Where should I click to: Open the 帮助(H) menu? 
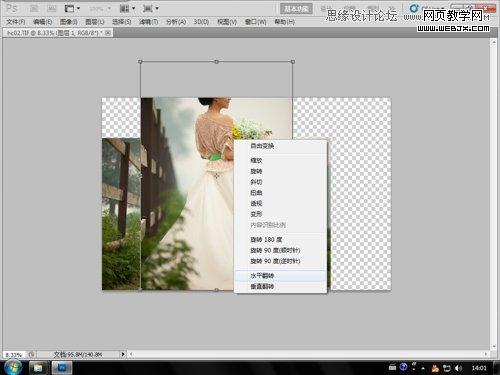pyautogui.click(x=284, y=22)
